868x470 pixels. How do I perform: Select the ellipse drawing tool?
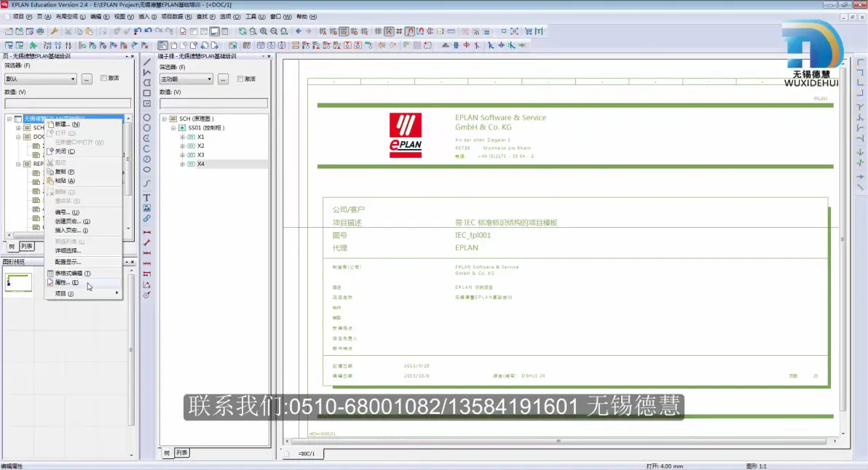146,170
